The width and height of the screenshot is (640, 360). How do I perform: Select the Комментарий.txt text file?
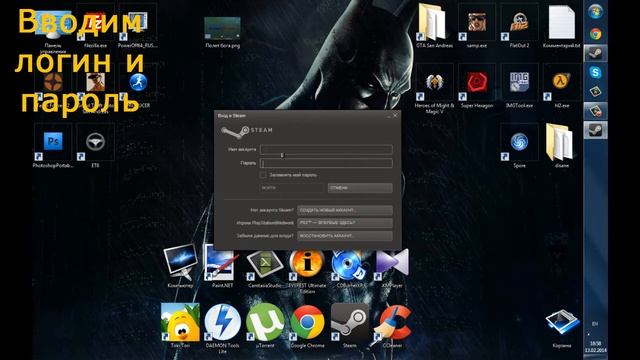pos(562,27)
